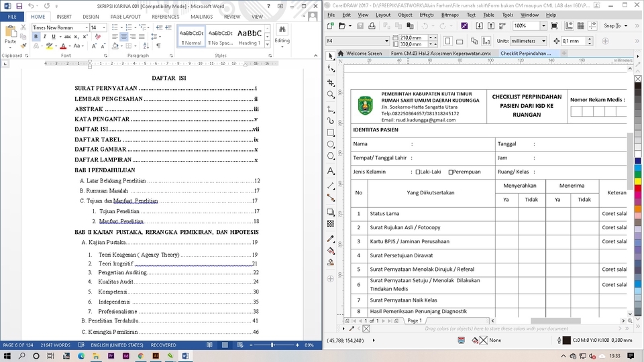This screenshot has height=362, width=644.
Task: Select the Crop tool in CorelDRAW
Action: click(x=331, y=82)
